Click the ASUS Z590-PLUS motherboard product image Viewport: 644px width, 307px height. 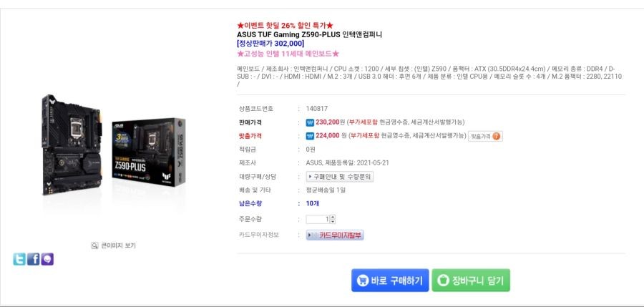(x=114, y=145)
